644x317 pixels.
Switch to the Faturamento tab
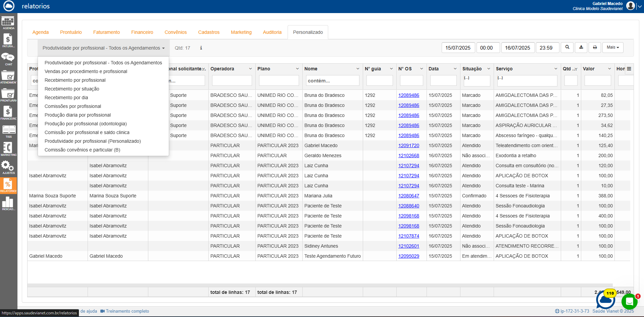(x=106, y=32)
